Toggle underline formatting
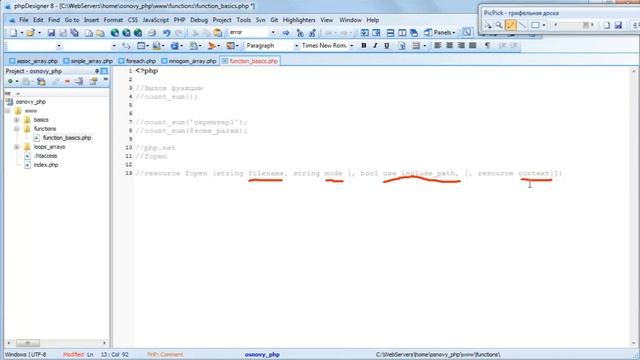The width and height of the screenshot is (640, 360). click(x=387, y=46)
